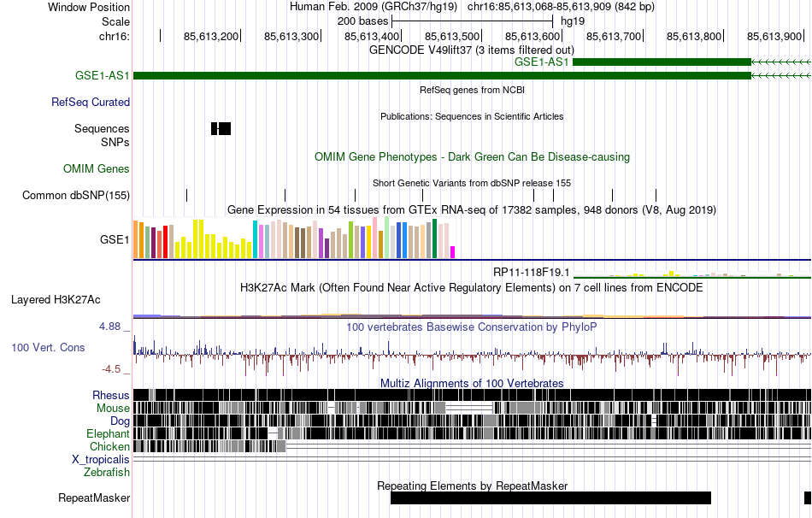Click the Publications: Sequences in Scientific Articles title
The image size is (812, 518).
(472, 116)
